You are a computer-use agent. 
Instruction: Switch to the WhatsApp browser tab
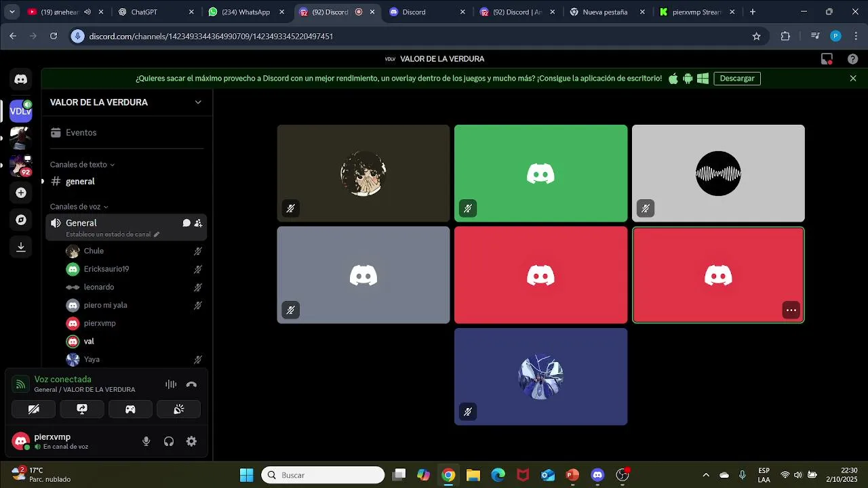[246, 12]
